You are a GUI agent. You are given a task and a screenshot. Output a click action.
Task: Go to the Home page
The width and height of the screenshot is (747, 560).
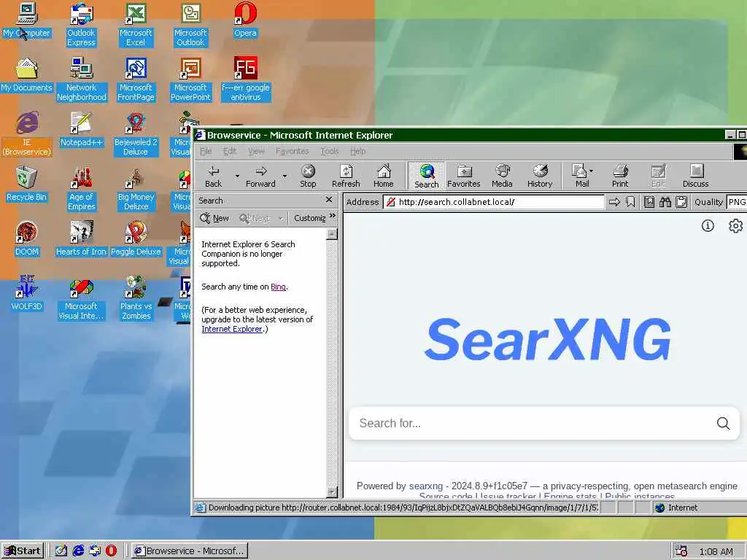pyautogui.click(x=383, y=176)
